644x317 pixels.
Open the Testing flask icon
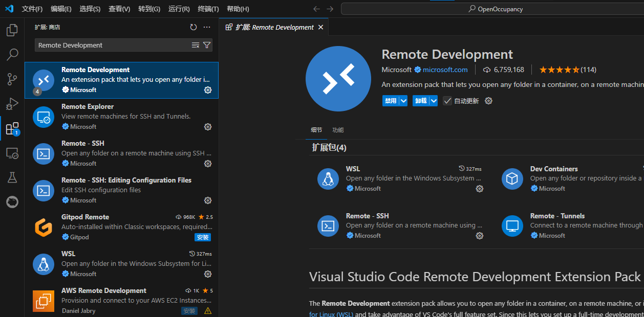[x=12, y=177]
